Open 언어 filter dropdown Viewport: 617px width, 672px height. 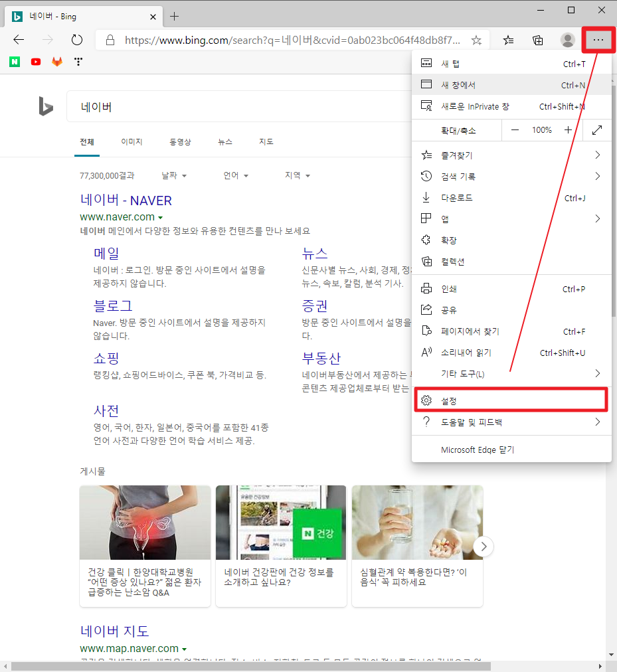tap(236, 175)
